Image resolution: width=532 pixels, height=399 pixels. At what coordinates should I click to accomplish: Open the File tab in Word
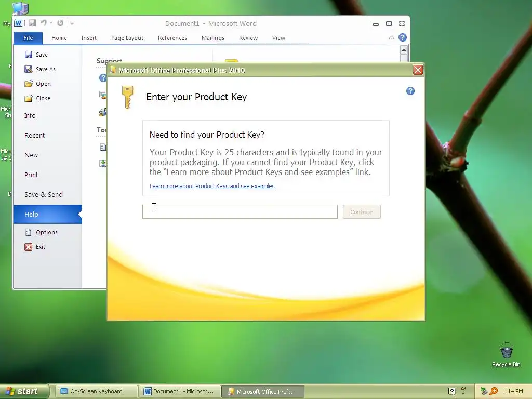point(28,38)
